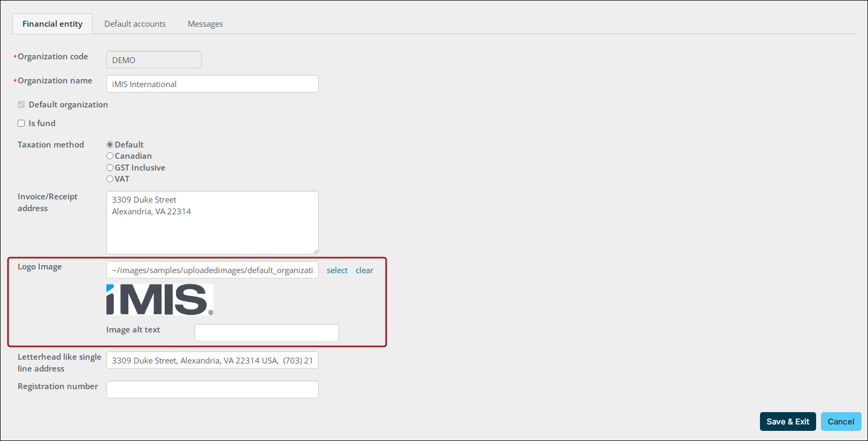Click the select link for logo image

pyautogui.click(x=337, y=270)
